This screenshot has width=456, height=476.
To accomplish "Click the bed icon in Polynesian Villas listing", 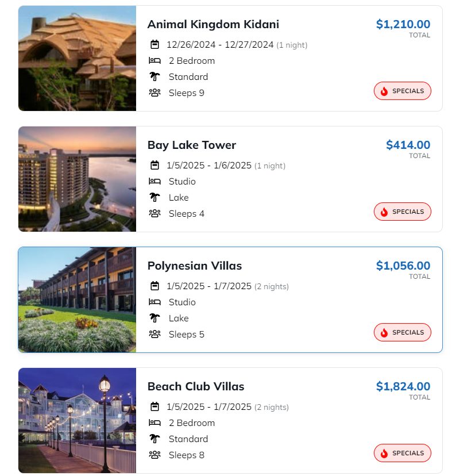I will (154, 302).
